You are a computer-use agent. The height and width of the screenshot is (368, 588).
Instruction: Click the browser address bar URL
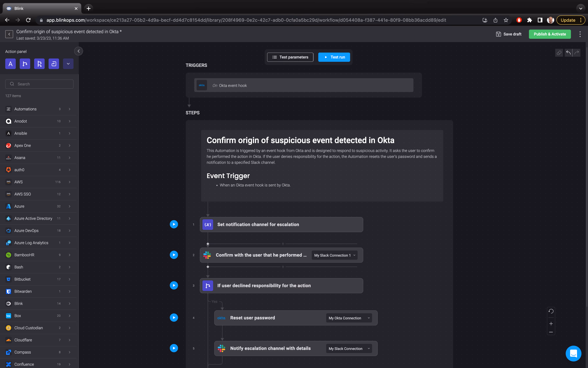click(246, 20)
